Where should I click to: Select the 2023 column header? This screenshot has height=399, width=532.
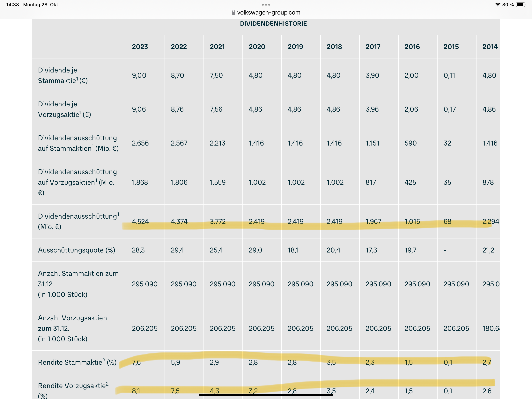tap(140, 47)
